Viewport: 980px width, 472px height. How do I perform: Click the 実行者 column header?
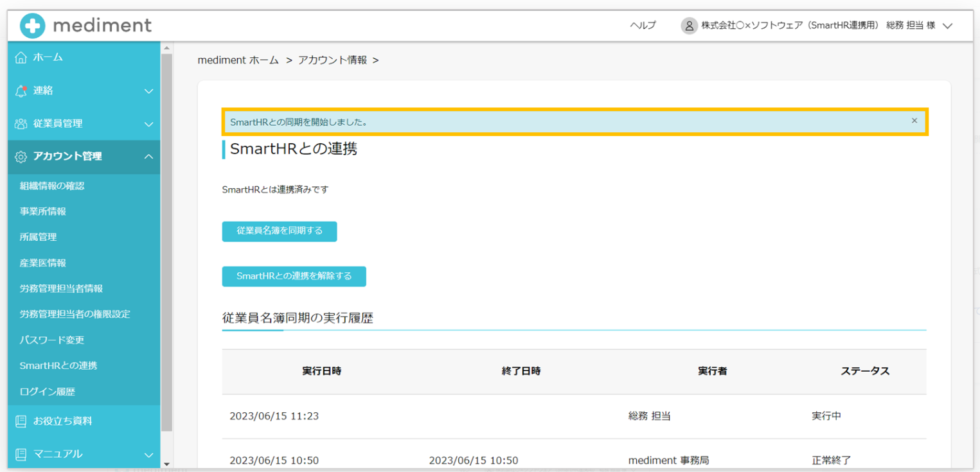point(713,371)
